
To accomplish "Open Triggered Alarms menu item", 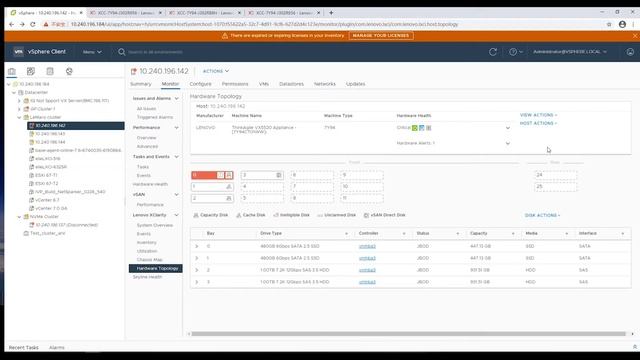I will pos(155,117).
